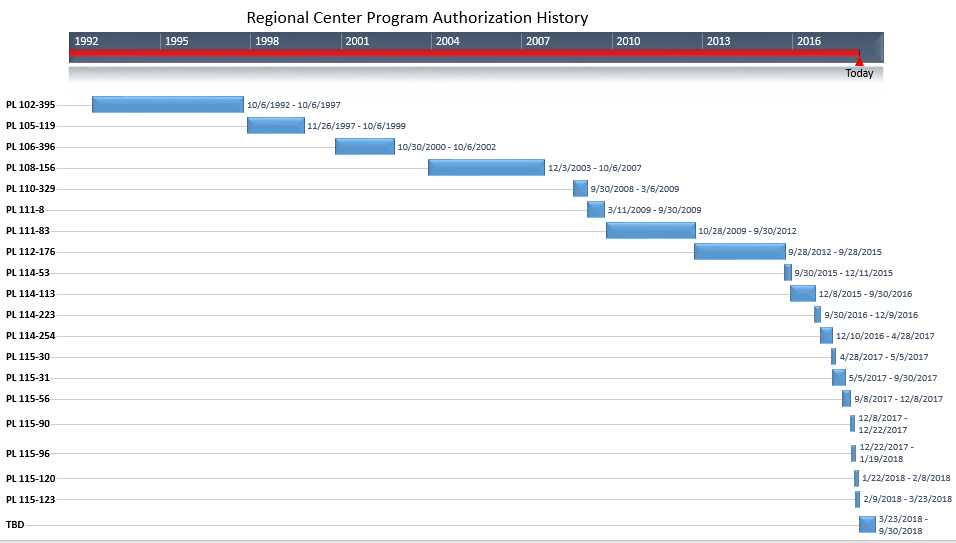Click the chart title text
956x543 pixels.
coord(417,18)
